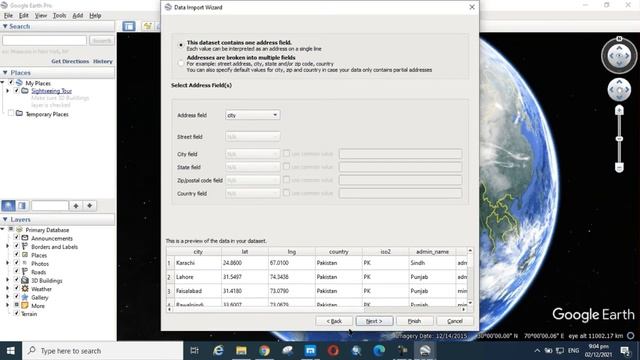Click Cancel in the Data Import Wizard
This screenshot has height=360, width=640.
pos(455,321)
